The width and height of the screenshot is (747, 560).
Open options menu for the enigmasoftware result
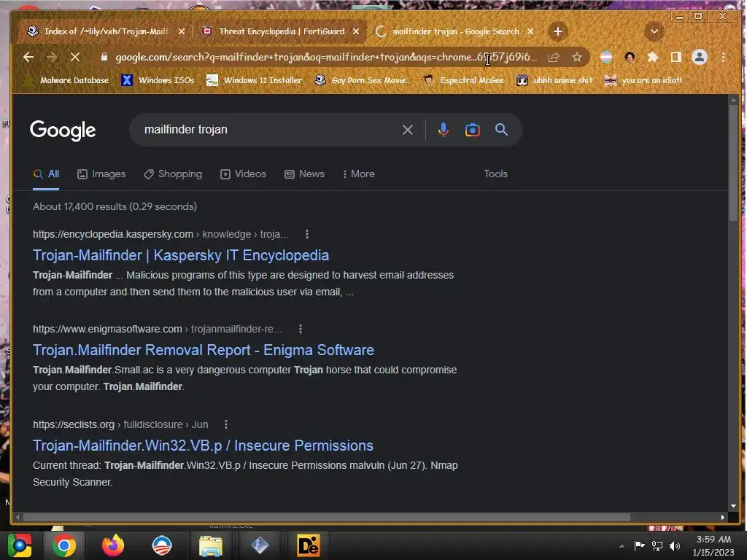300,329
